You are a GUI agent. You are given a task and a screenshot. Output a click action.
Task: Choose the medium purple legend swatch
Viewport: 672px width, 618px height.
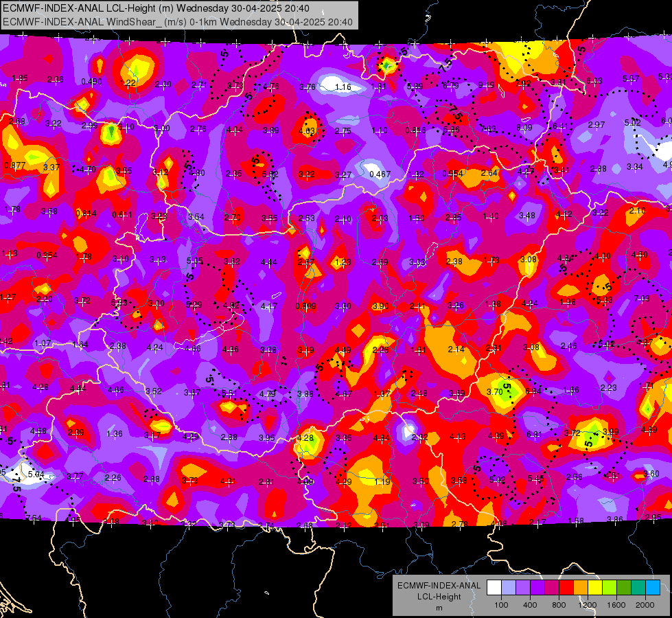coord(523,587)
